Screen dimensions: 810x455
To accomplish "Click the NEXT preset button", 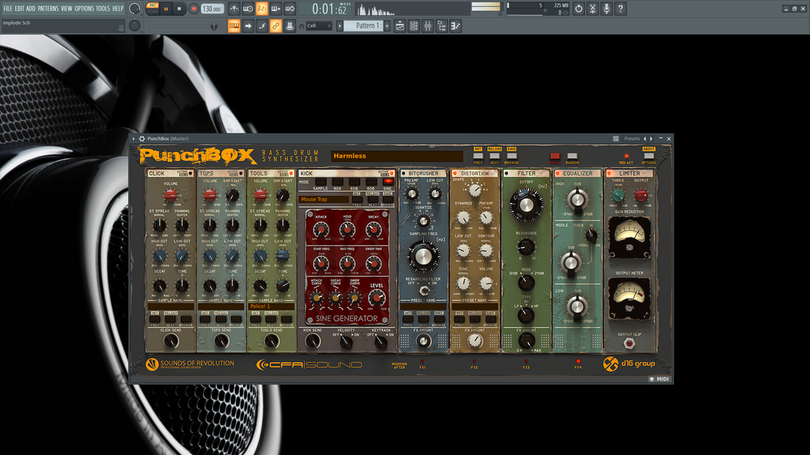I will pyautogui.click(x=494, y=156).
